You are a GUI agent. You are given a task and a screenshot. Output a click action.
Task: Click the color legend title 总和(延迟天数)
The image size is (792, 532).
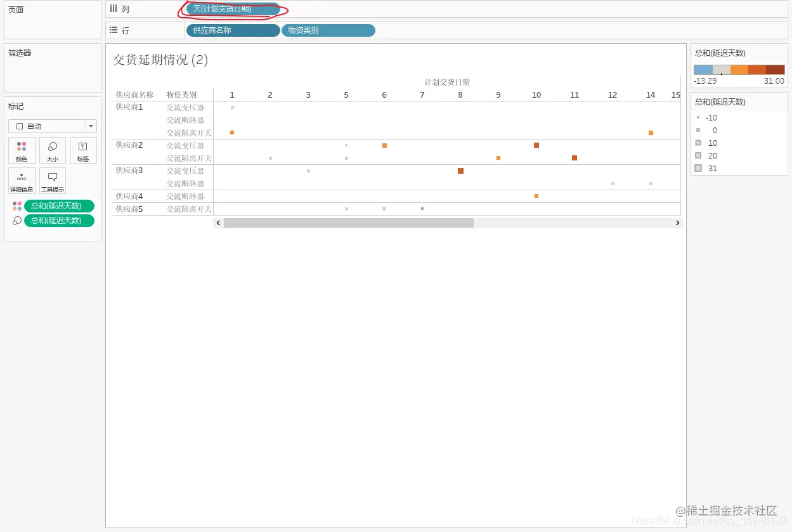pos(720,53)
